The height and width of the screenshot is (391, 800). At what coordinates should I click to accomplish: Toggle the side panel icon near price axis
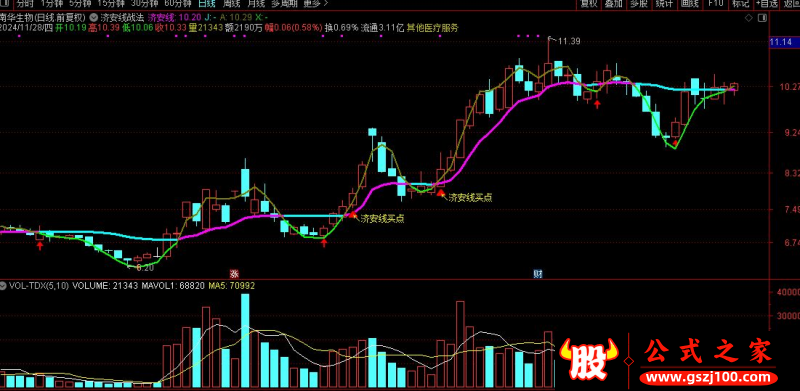[x=762, y=18]
